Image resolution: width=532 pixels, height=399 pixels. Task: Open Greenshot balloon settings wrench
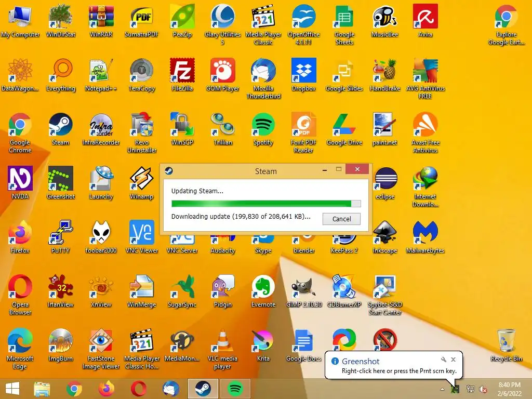(444, 360)
